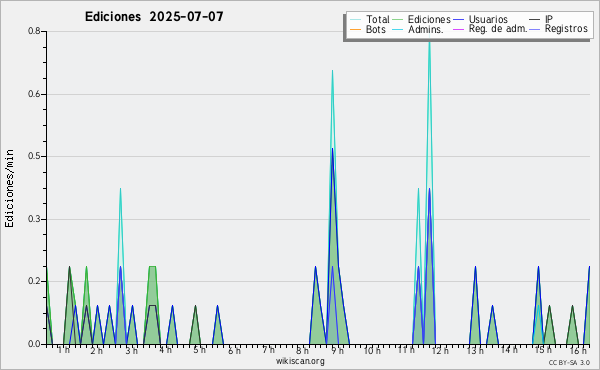This screenshot has height=370, width=600.
Task: Click the tallest Total peak near 12 h
Action: (x=429, y=42)
